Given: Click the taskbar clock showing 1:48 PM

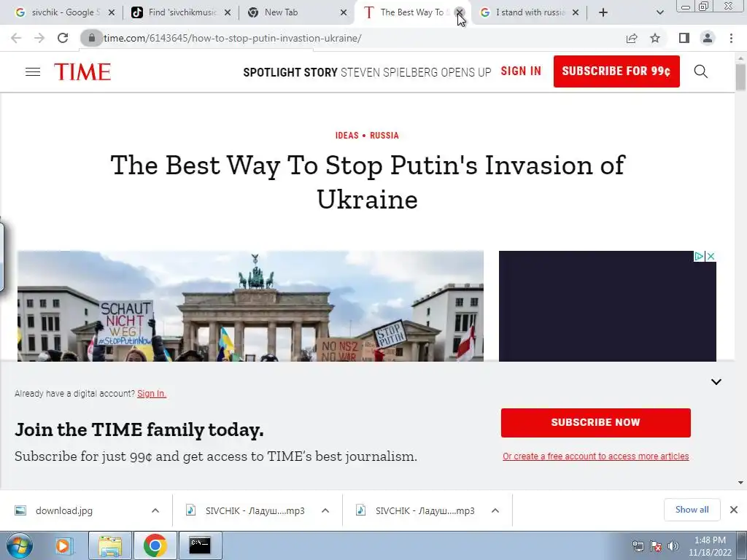Looking at the screenshot, I should point(709,546).
